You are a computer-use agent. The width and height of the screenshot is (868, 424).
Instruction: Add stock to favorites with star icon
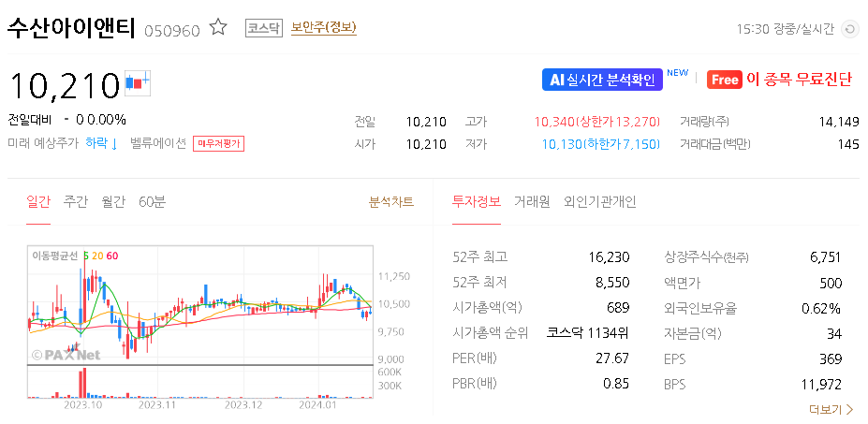(x=218, y=27)
